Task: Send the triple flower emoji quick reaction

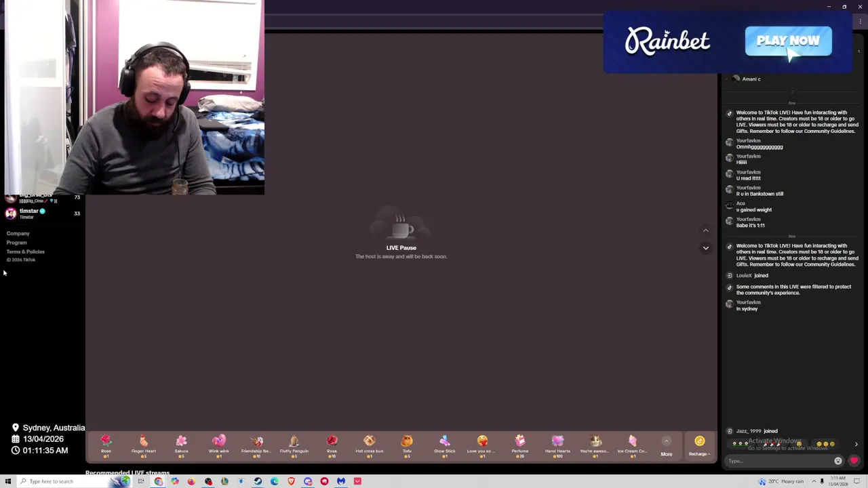Action: tap(740, 444)
